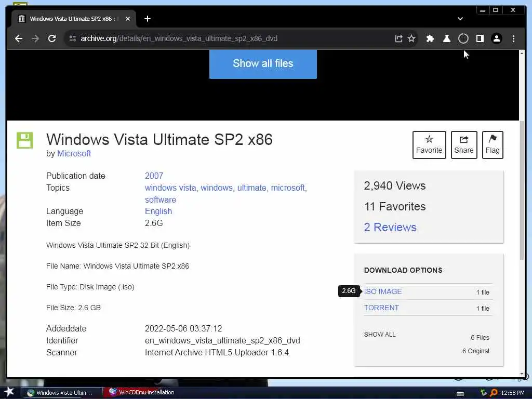
Task: View site information icon in address bar
Action: (72, 38)
